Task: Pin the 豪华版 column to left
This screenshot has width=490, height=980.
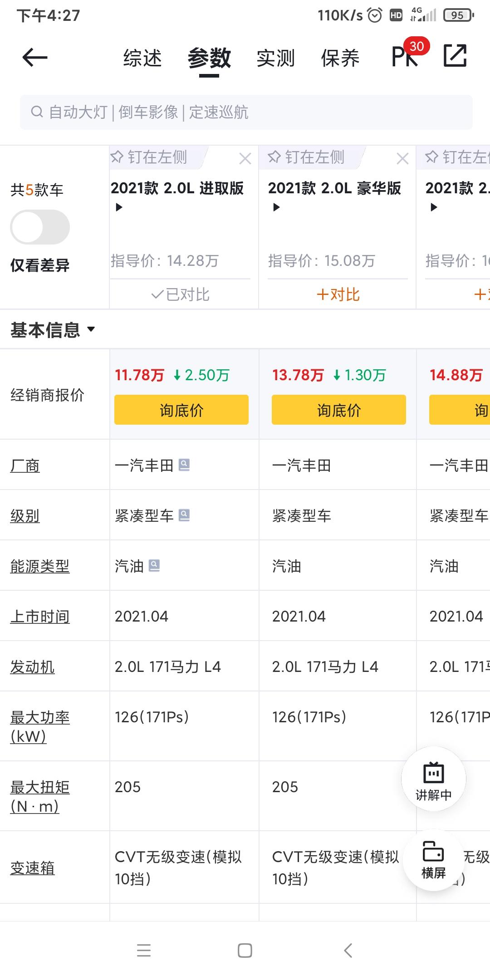Action: (307, 157)
